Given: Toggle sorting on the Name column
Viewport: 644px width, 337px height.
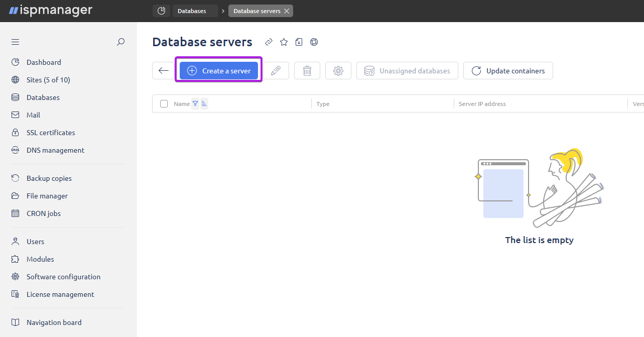Looking at the screenshot, I should point(204,104).
